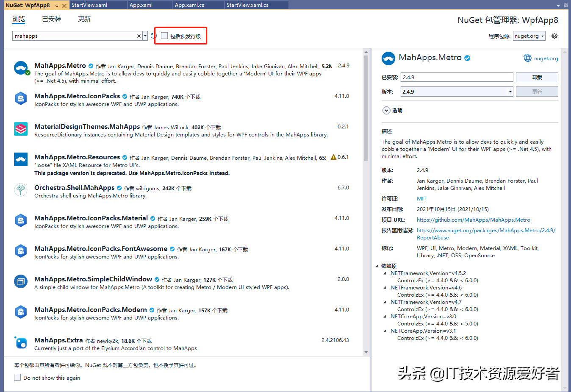Switch to 更新 updates tab

point(84,19)
